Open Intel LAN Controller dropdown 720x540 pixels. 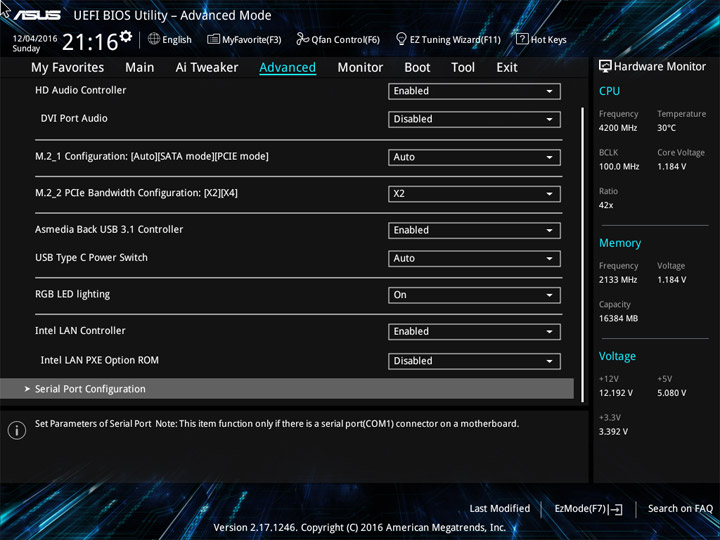pos(474,332)
